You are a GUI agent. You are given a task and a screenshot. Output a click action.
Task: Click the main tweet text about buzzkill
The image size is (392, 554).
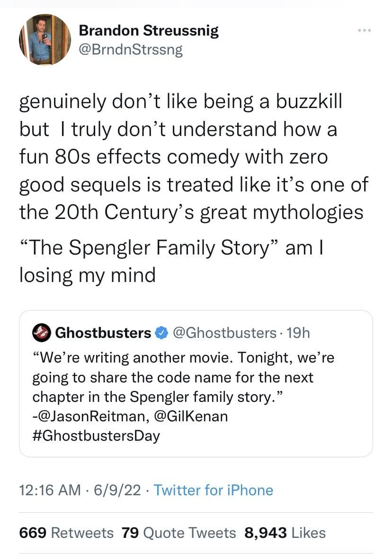(x=189, y=156)
